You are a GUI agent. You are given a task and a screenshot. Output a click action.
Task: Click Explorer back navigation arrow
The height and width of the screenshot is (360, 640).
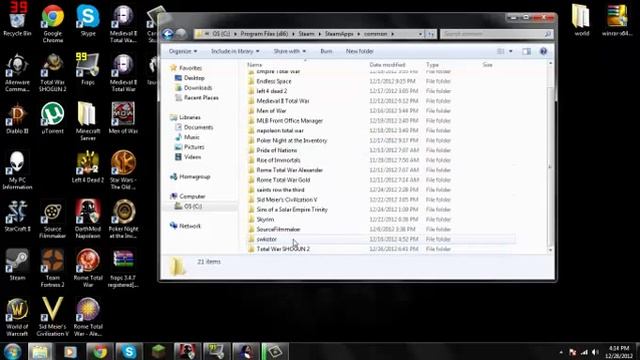168,34
